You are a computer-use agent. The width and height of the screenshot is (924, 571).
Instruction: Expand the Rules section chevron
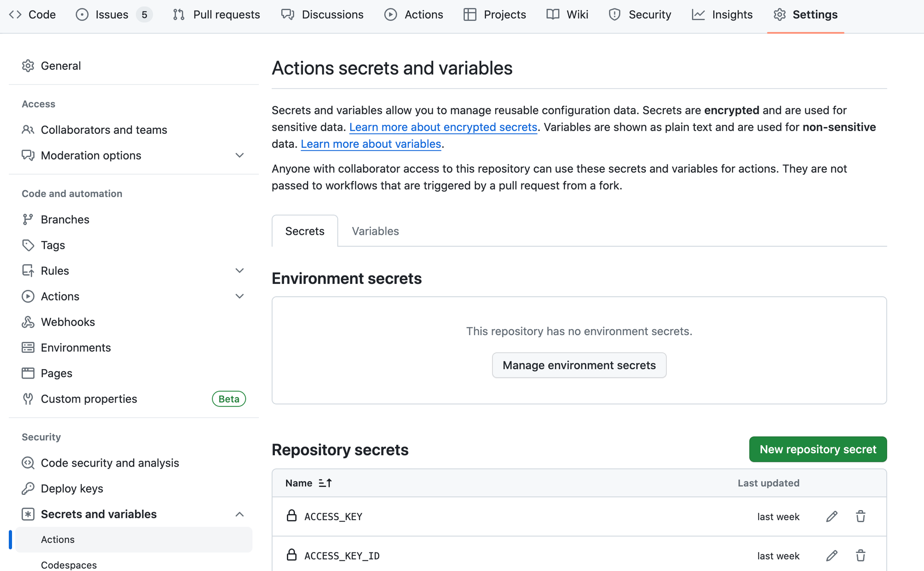coord(239,271)
